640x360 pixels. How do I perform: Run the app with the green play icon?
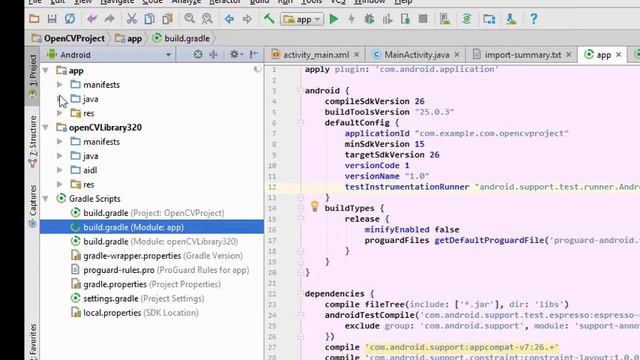click(333, 19)
